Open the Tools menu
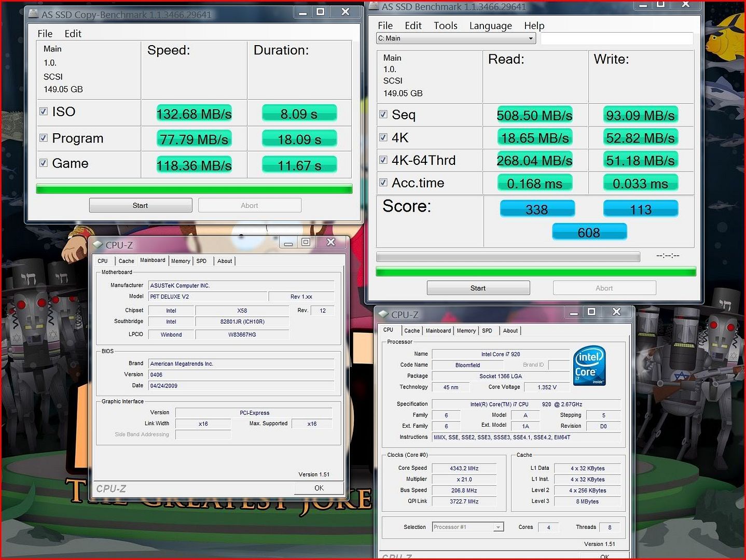The height and width of the screenshot is (560, 746). [x=446, y=25]
